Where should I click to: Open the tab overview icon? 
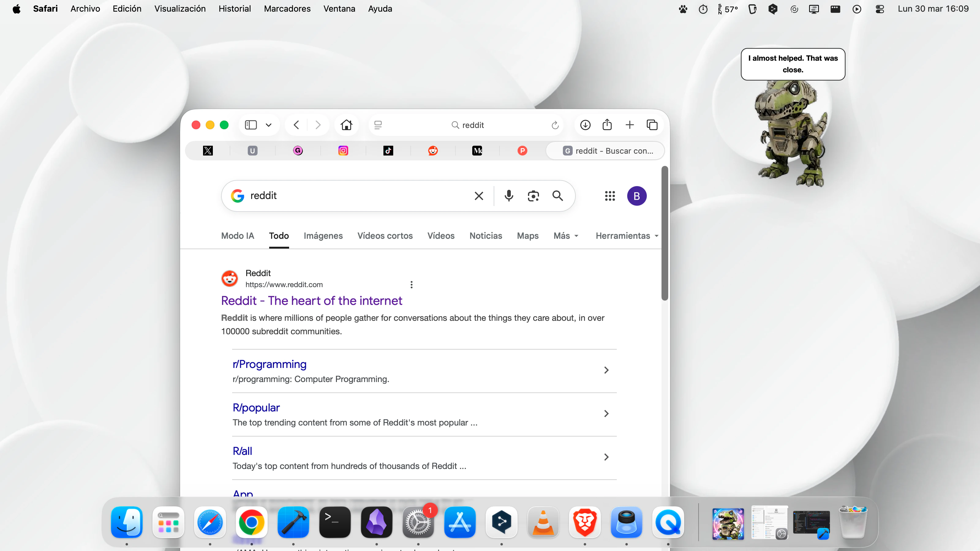point(652,125)
